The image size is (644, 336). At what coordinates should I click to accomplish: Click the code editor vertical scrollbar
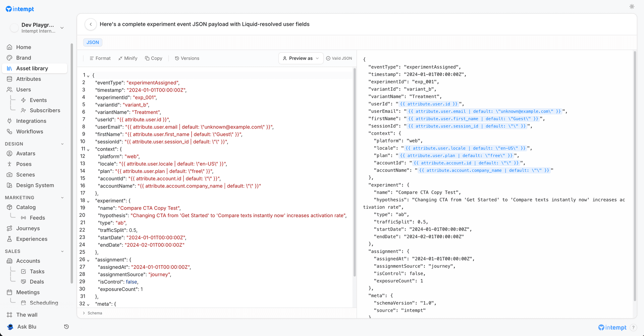355,172
